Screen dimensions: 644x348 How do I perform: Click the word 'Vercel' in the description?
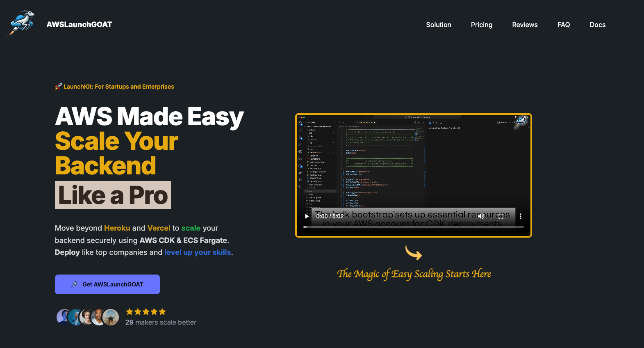pyautogui.click(x=159, y=228)
